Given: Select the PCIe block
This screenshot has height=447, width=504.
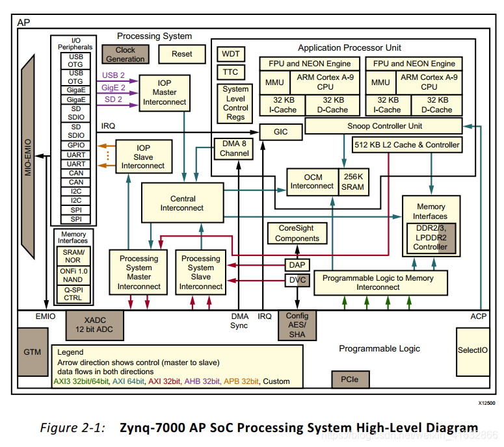Looking at the screenshot, I should pyautogui.click(x=351, y=379).
